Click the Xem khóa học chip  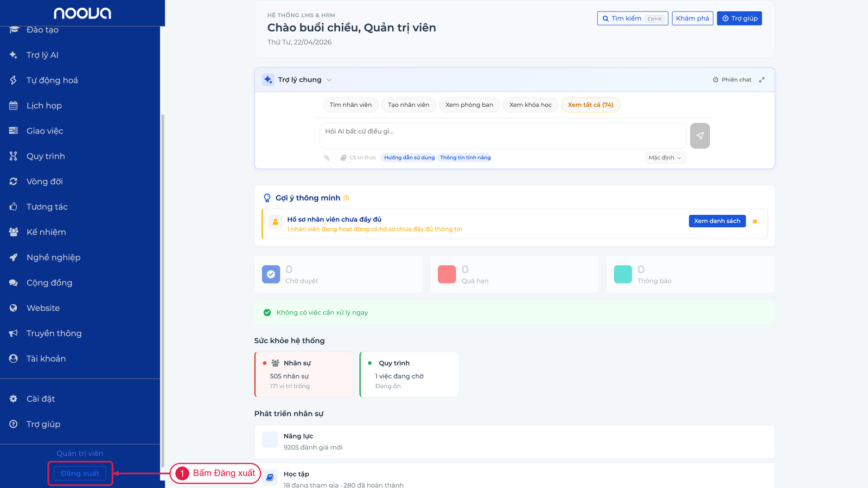coord(531,105)
